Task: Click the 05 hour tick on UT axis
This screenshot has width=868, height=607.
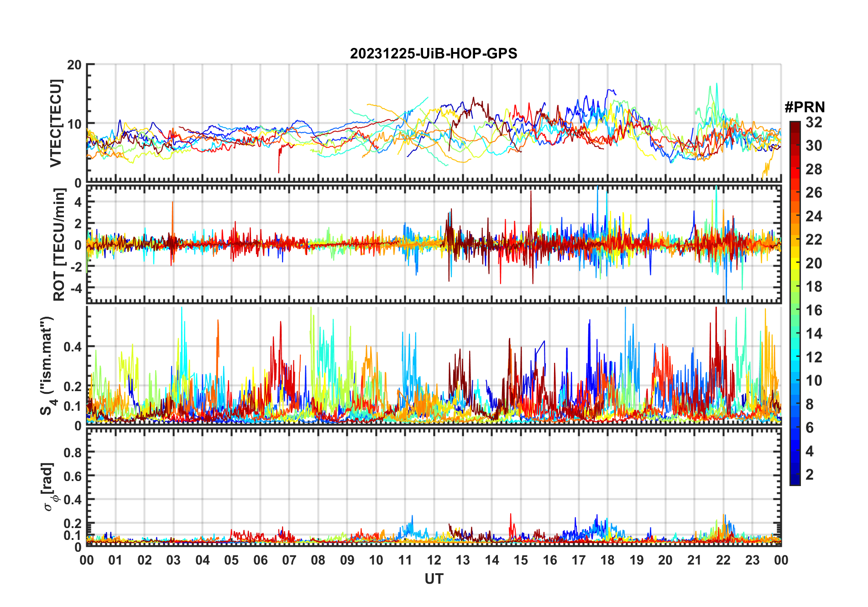Action: [231, 560]
